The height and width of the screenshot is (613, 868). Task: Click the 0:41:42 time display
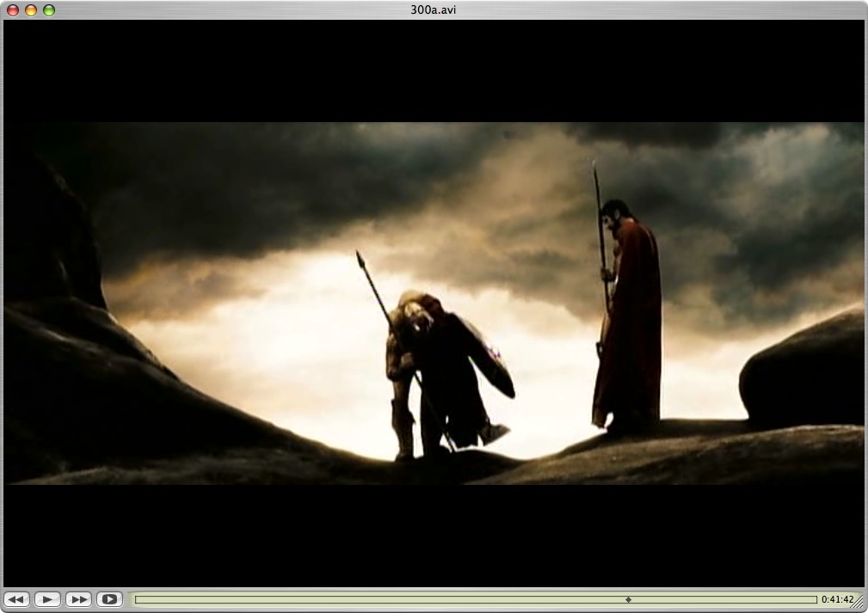(837, 599)
